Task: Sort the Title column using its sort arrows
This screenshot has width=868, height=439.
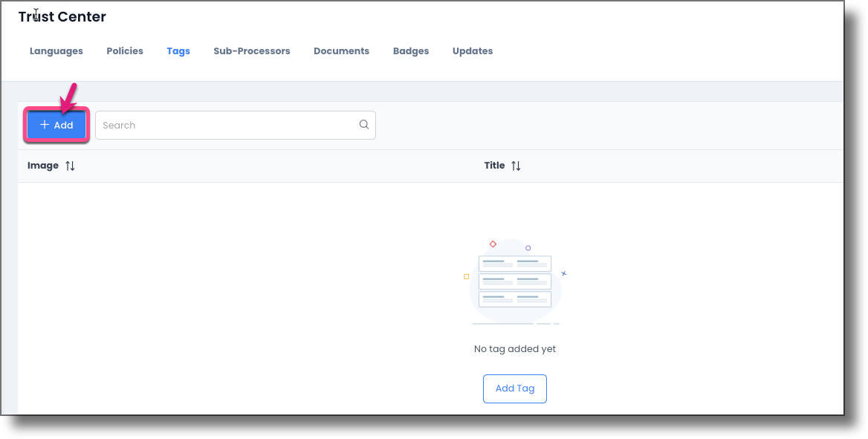Action: (x=515, y=165)
